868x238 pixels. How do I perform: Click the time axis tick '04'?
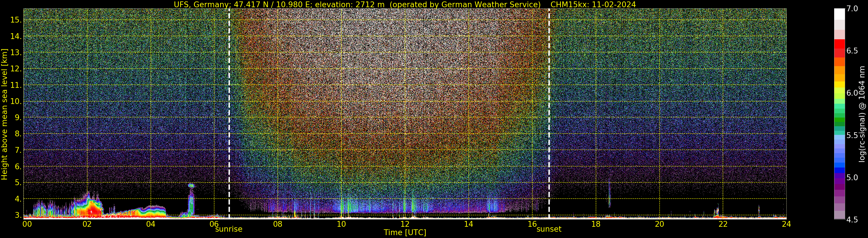(x=151, y=224)
